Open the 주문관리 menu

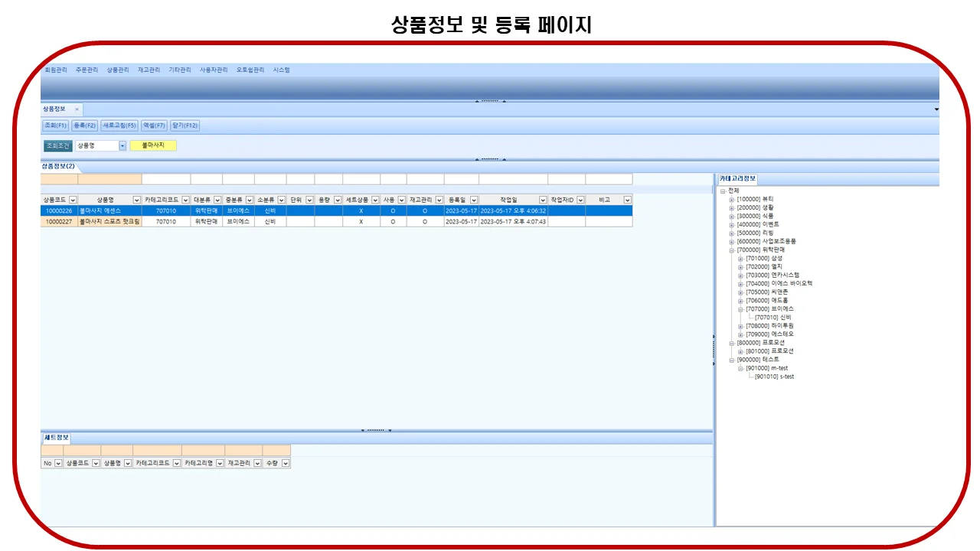pyautogui.click(x=87, y=70)
